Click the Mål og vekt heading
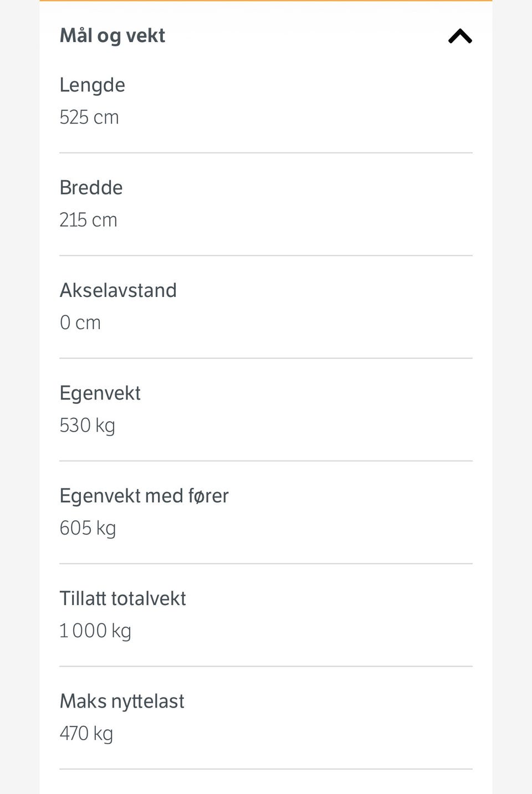Viewport: 532px width, 794px height. click(112, 35)
